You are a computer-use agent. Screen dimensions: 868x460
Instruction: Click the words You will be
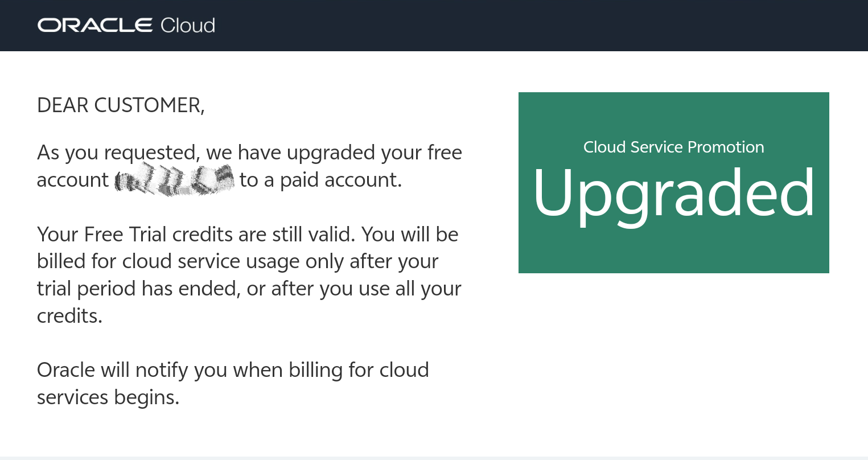click(410, 235)
